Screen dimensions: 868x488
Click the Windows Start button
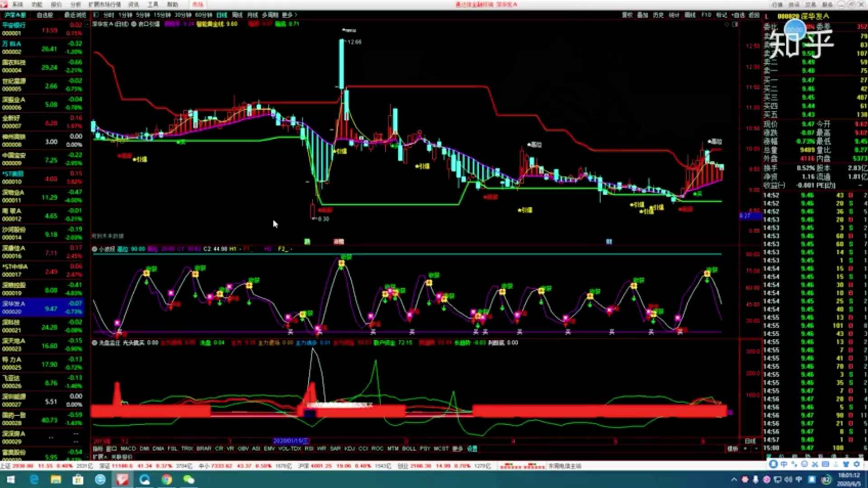click(x=11, y=479)
